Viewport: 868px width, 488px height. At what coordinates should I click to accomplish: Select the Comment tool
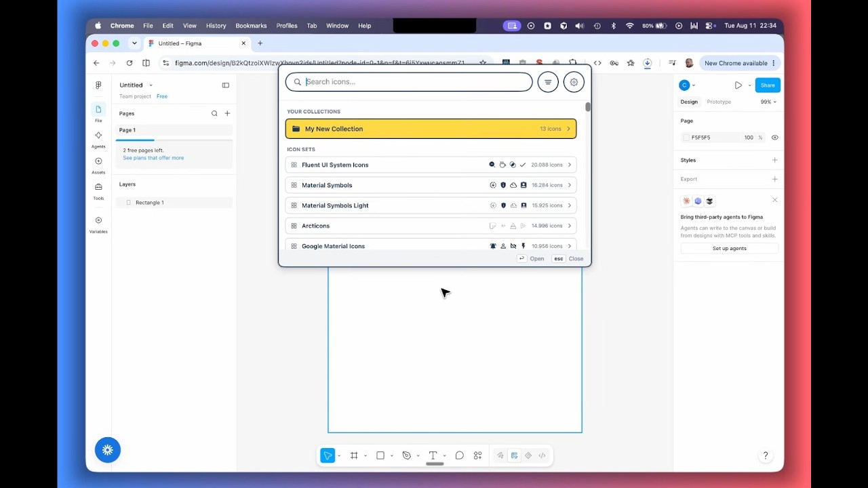460,455
